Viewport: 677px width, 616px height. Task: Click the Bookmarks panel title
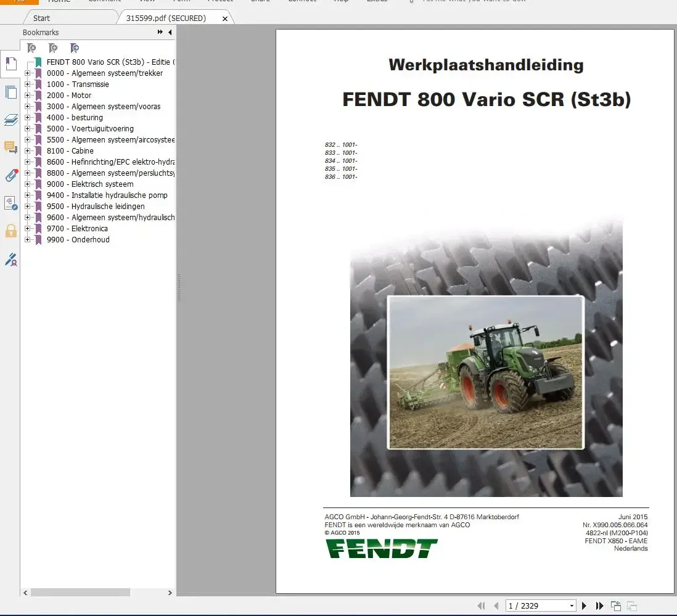(41, 33)
